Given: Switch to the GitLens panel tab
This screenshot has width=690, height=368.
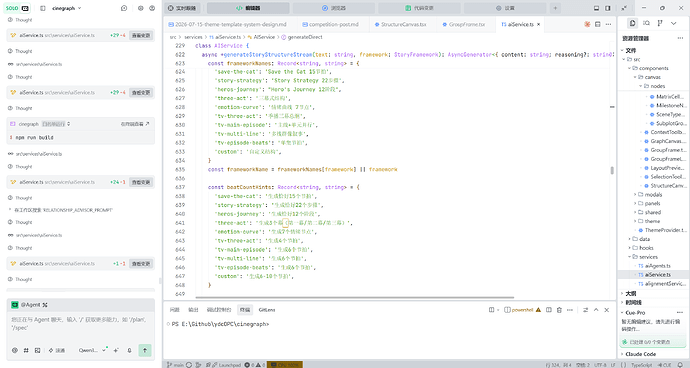Looking at the screenshot, I should coord(267,310).
